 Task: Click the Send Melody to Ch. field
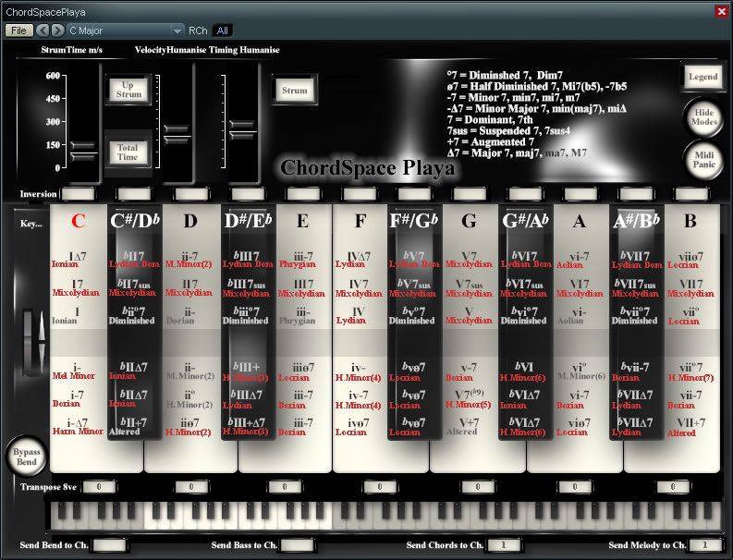click(705, 545)
